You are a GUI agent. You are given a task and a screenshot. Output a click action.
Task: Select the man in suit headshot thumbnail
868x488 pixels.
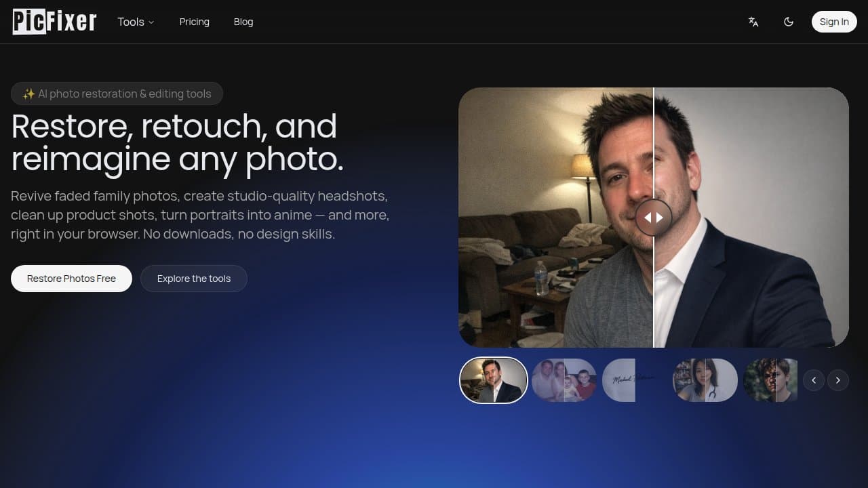coord(494,380)
